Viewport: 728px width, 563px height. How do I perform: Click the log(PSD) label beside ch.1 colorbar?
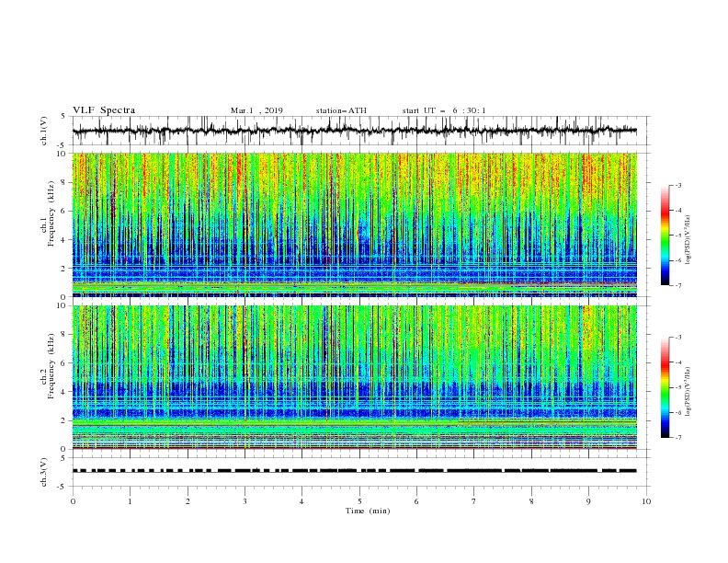click(x=688, y=240)
